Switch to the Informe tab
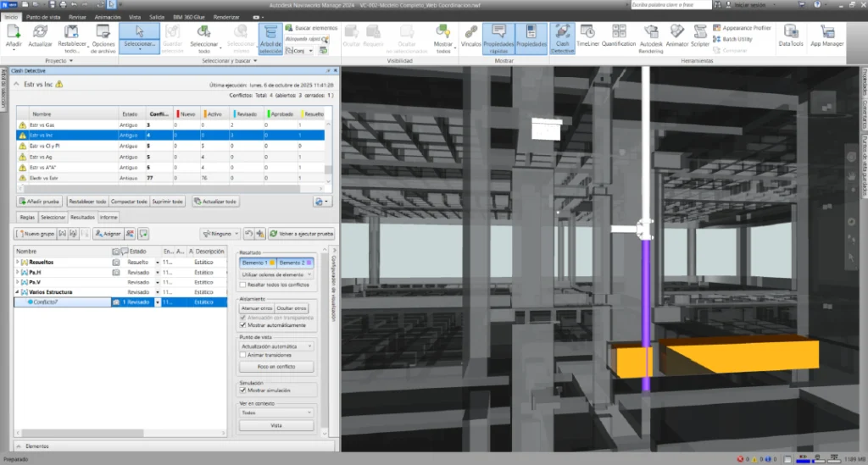The height and width of the screenshot is (465, 868). 108,218
